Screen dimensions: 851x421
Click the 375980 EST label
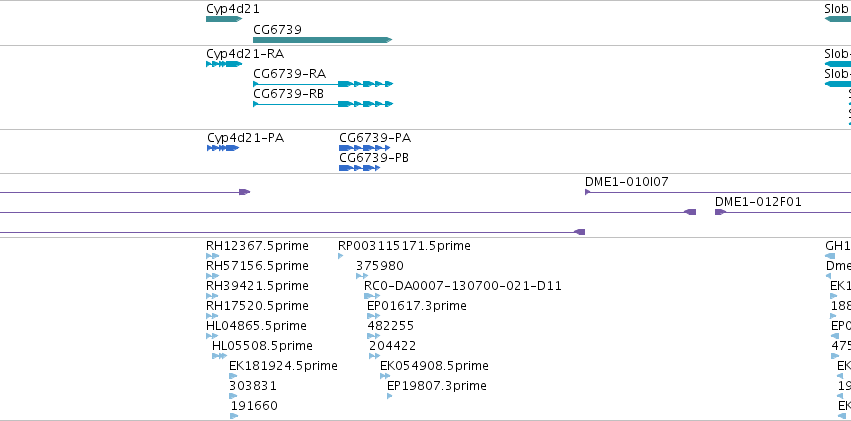pyautogui.click(x=380, y=266)
